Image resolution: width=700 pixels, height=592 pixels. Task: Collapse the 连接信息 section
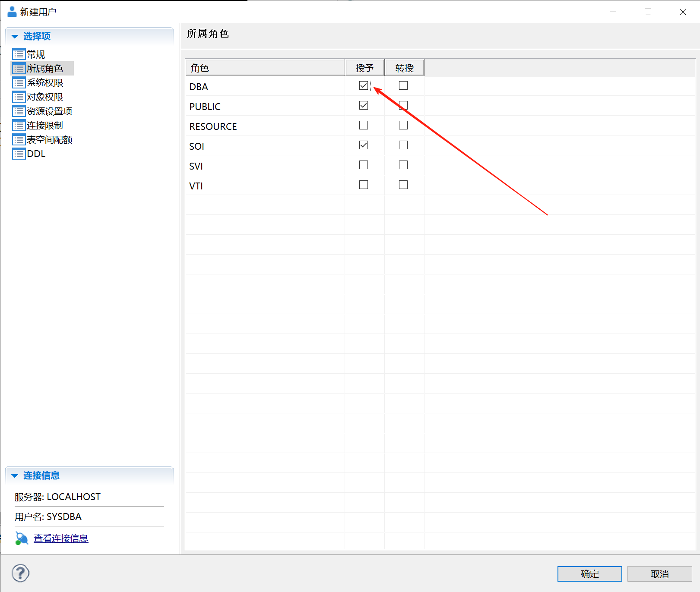[x=15, y=476]
